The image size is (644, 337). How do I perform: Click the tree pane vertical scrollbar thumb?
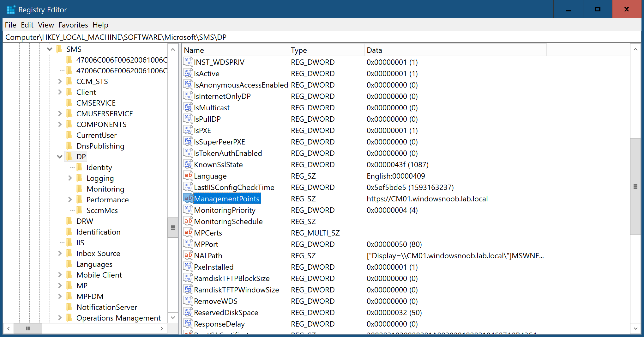pos(173,228)
